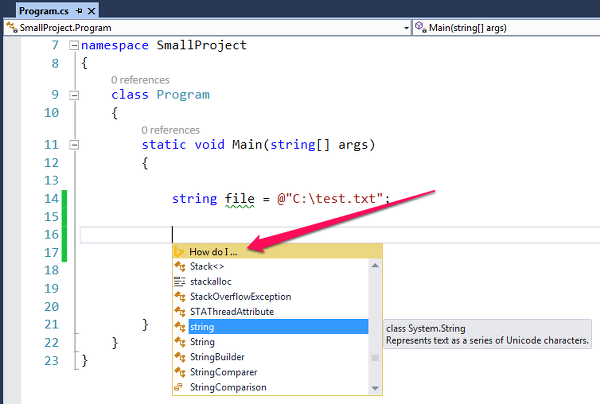Click the 'void' keyword on line 11
Viewport: 600px width, 404px height.
pyautogui.click(x=209, y=145)
